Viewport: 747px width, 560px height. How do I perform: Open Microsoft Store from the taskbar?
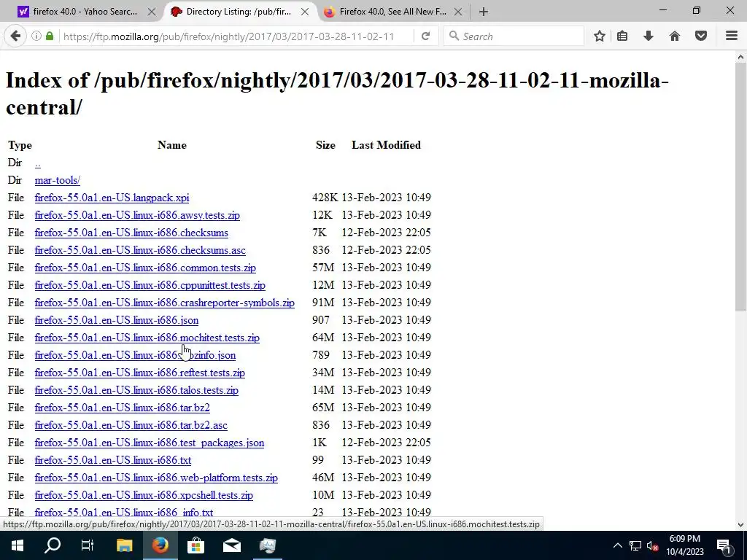(x=196, y=545)
